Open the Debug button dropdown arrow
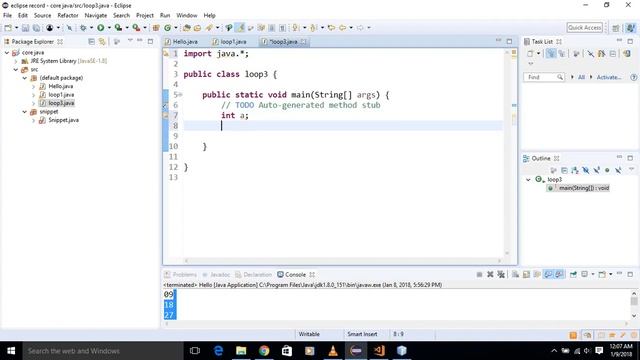The image size is (640, 360). [91, 28]
